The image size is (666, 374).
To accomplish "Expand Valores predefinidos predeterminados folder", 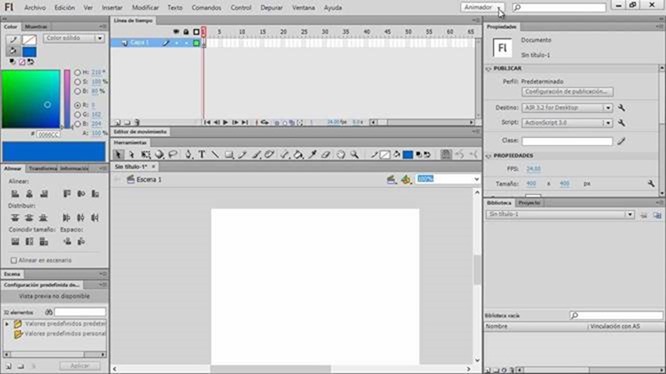I will (7, 324).
